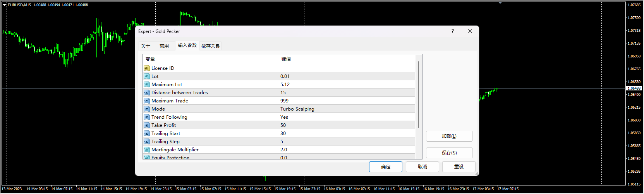Close the Expert - Gold Pecker dialog
The height and width of the screenshot is (194, 644).
point(470,31)
